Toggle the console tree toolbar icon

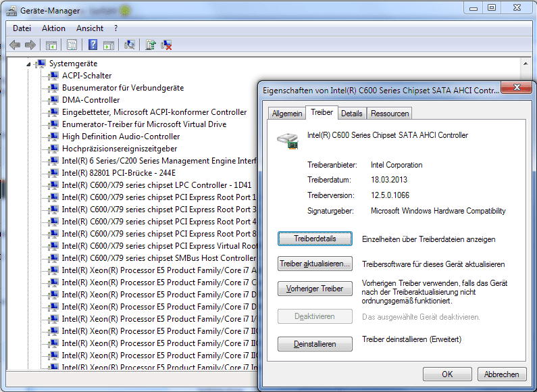tap(51, 45)
